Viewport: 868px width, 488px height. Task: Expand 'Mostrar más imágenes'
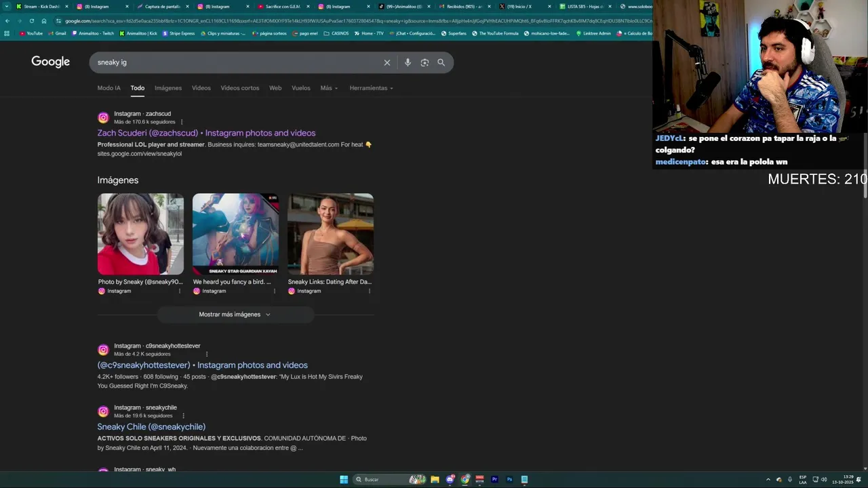click(x=235, y=314)
